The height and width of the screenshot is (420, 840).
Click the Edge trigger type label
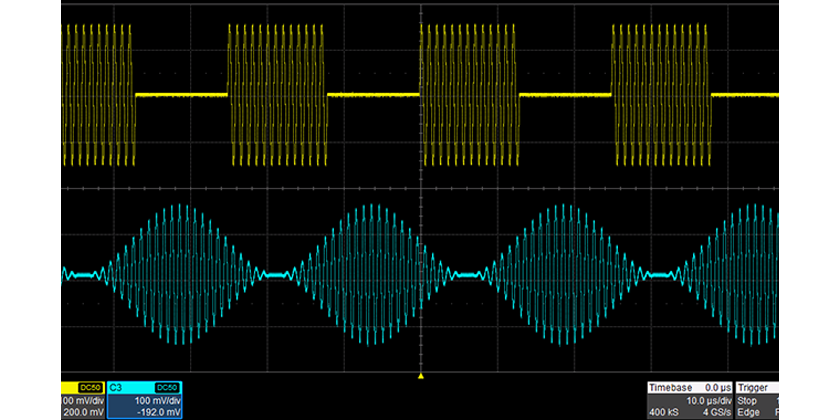[751, 411]
